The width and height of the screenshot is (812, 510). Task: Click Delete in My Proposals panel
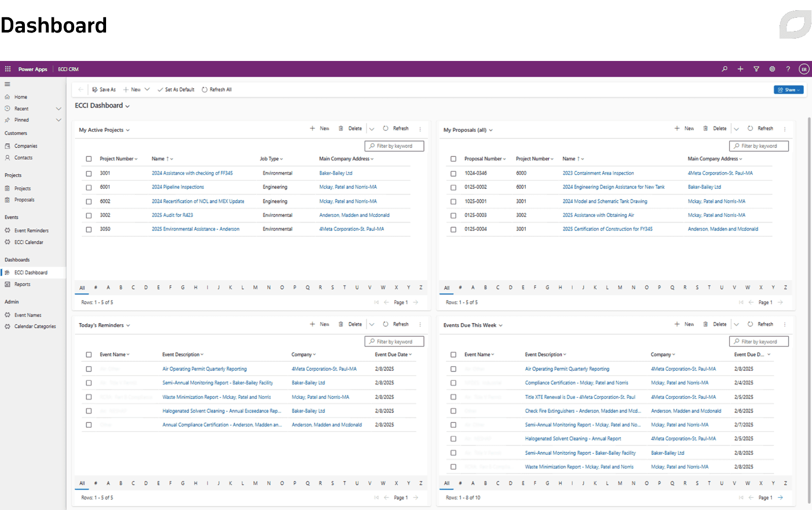pyautogui.click(x=715, y=129)
